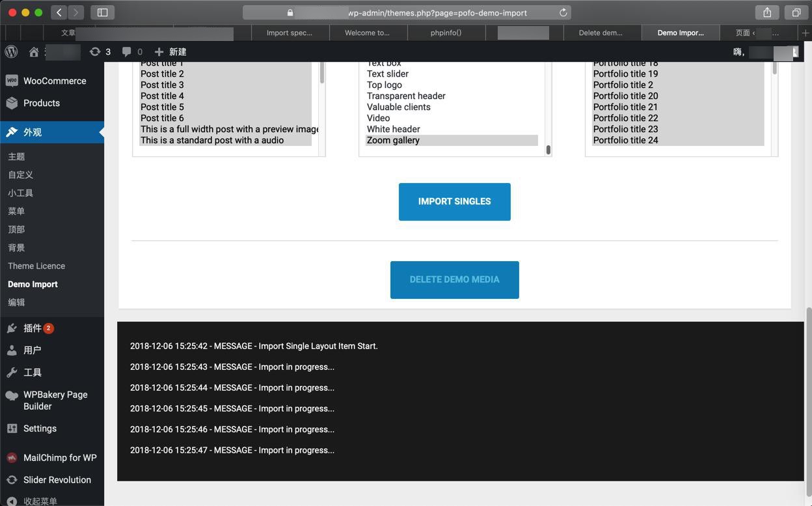The height and width of the screenshot is (506, 812).
Task: Select White header list item
Action: pos(452,129)
